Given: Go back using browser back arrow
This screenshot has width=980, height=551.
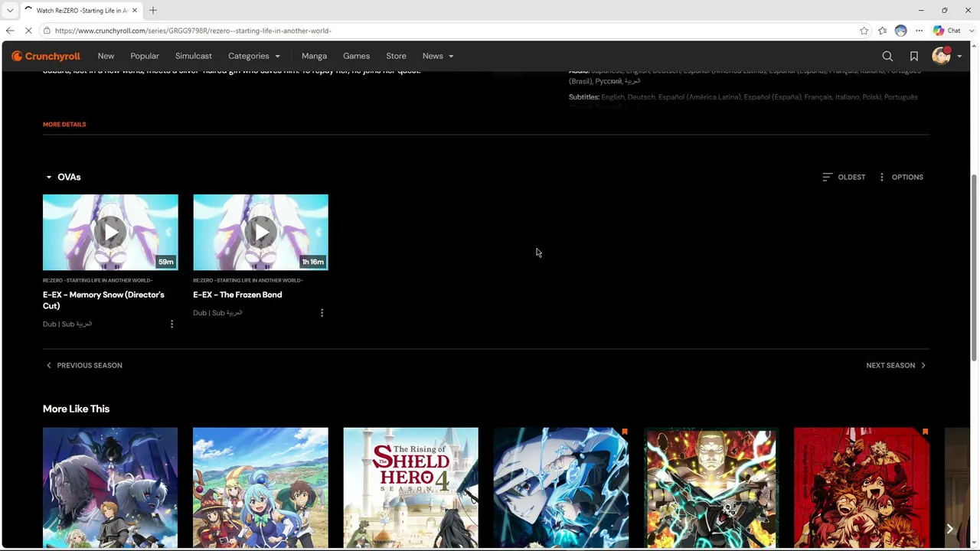Looking at the screenshot, I should [10, 31].
